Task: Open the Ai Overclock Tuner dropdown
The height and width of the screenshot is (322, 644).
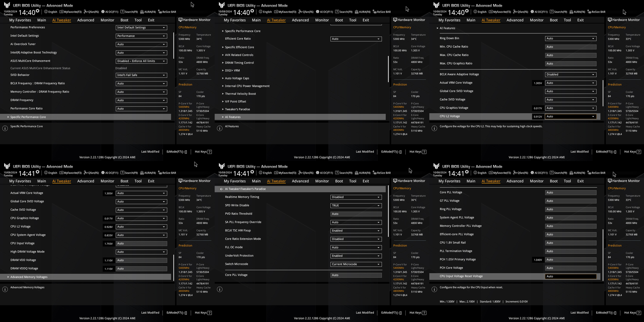Action: tap(141, 44)
